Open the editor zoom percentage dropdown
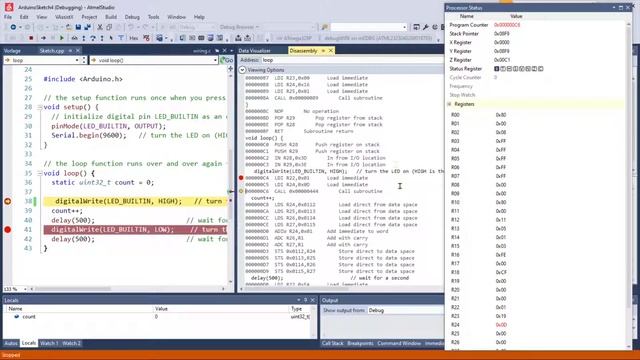Screen dimensions: 640x360 (25, 289)
